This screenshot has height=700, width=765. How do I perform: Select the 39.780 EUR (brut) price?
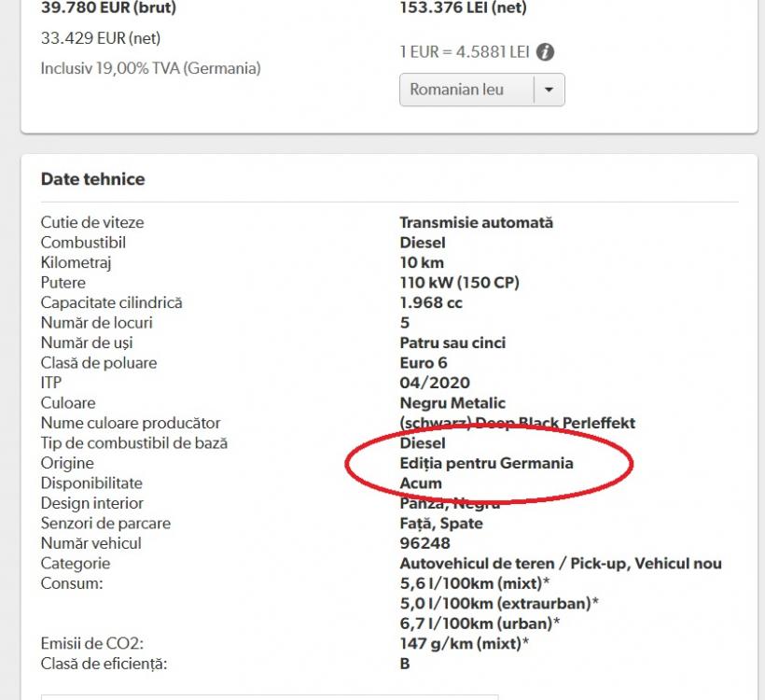pos(108,8)
